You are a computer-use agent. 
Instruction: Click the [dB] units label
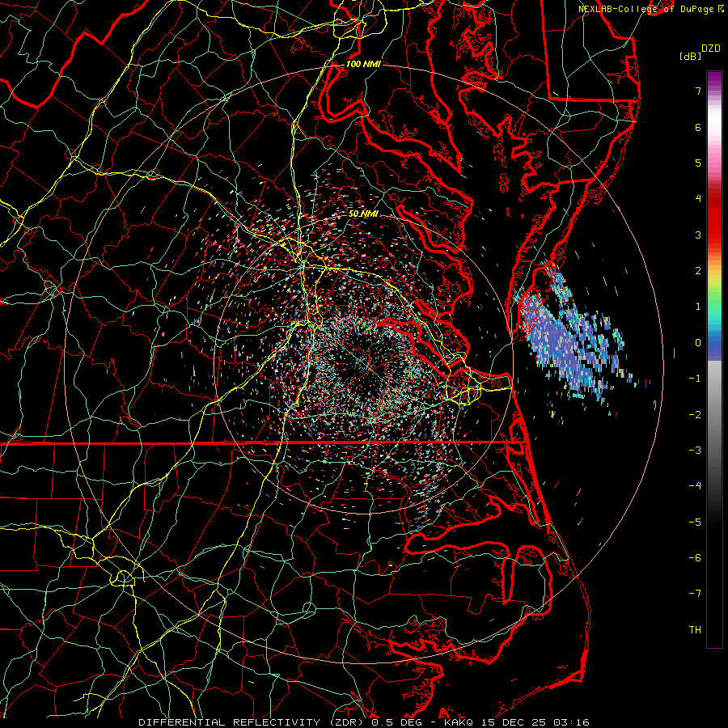coord(691,56)
